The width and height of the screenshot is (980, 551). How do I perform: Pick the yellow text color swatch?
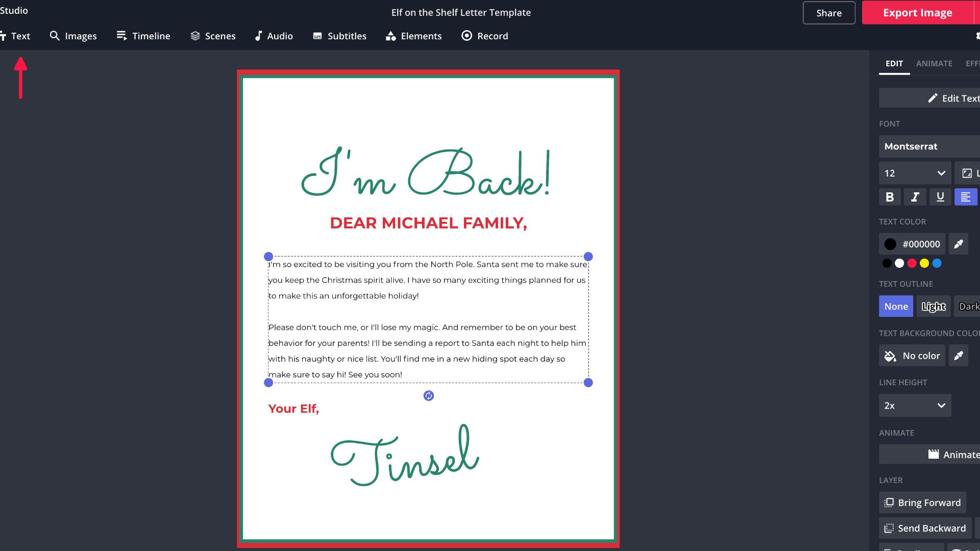[924, 263]
